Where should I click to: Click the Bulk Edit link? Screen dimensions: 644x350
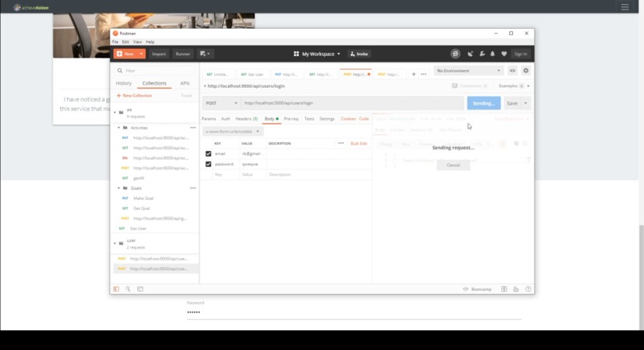[x=359, y=143]
